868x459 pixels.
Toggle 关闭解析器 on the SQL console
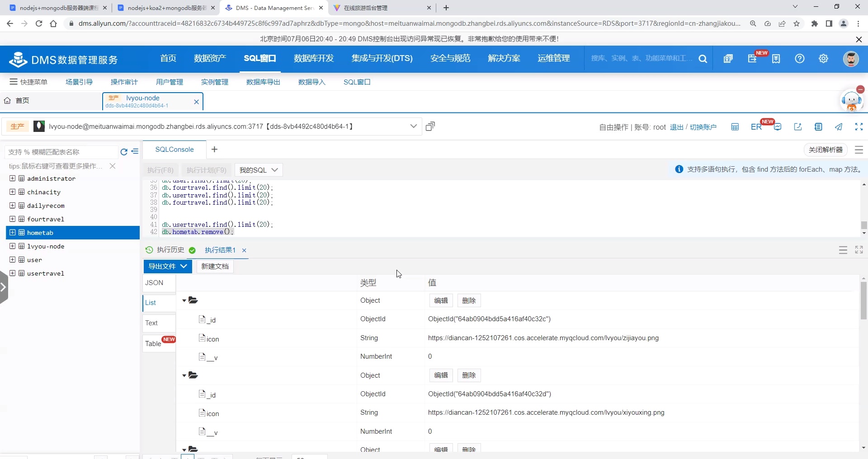[x=826, y=150]
